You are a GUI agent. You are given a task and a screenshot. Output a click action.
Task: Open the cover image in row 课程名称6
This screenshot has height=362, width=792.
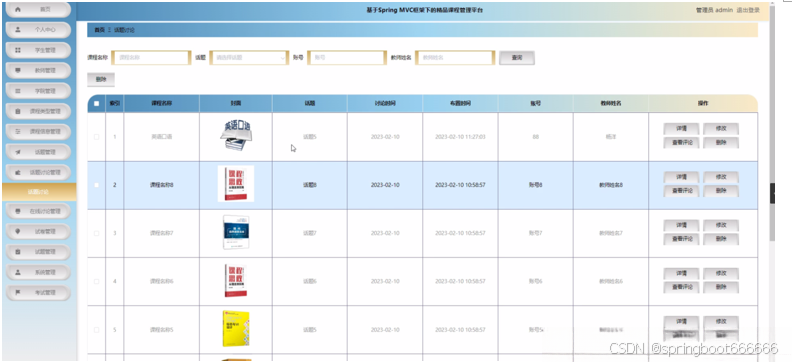(236, 280)
